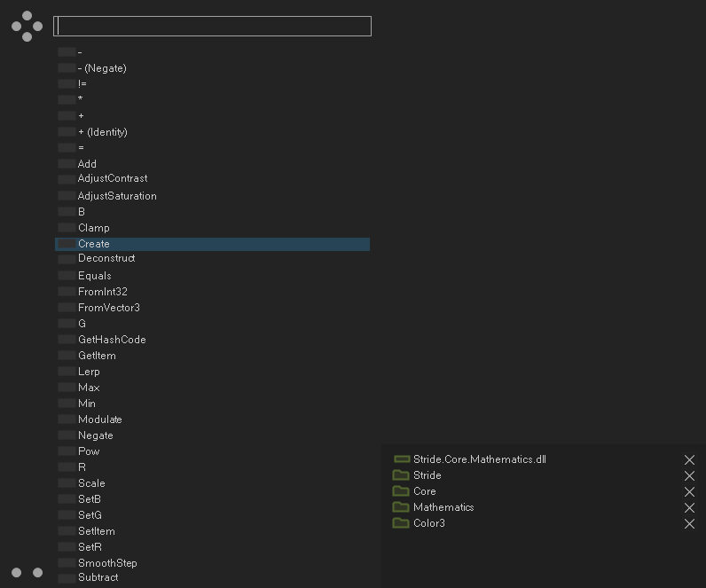Remove the Color3 category filter
Screen dimensions: 706x588
pos(689,523)
